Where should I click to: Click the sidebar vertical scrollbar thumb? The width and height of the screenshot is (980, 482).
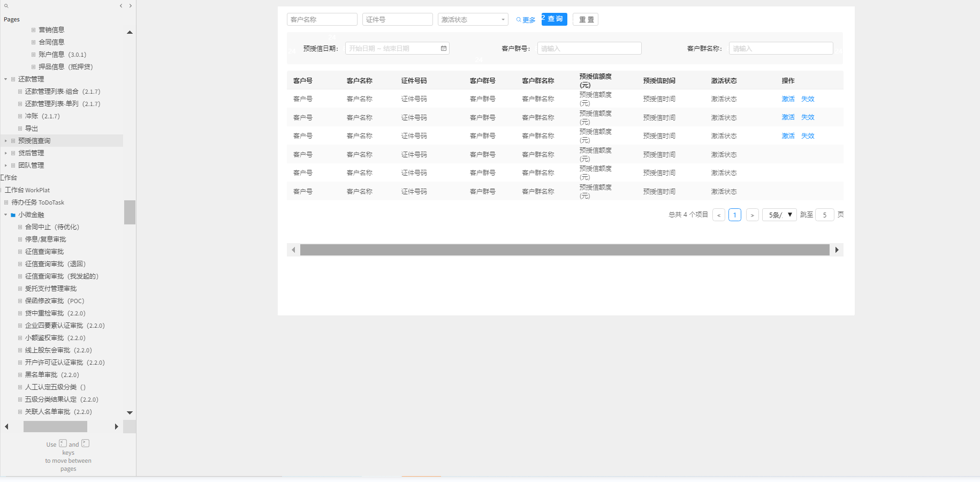tap(130, 212)
